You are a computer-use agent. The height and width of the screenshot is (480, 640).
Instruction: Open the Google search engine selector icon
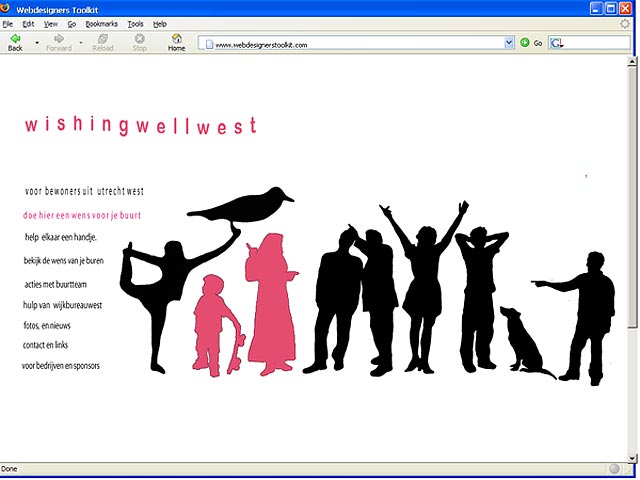(x=557, y=43)
